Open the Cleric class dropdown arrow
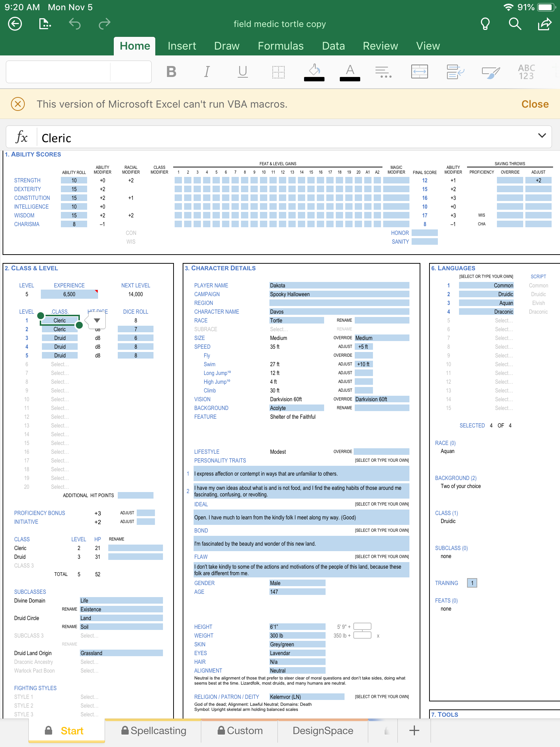Image resolution: width=560 pixels, height=747 pixels. point(97,321)
